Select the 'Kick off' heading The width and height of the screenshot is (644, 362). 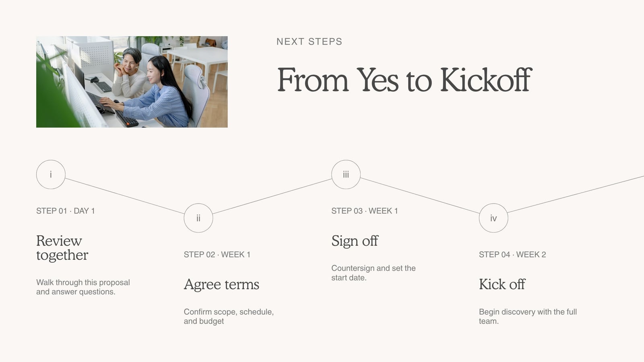point(502,284)
